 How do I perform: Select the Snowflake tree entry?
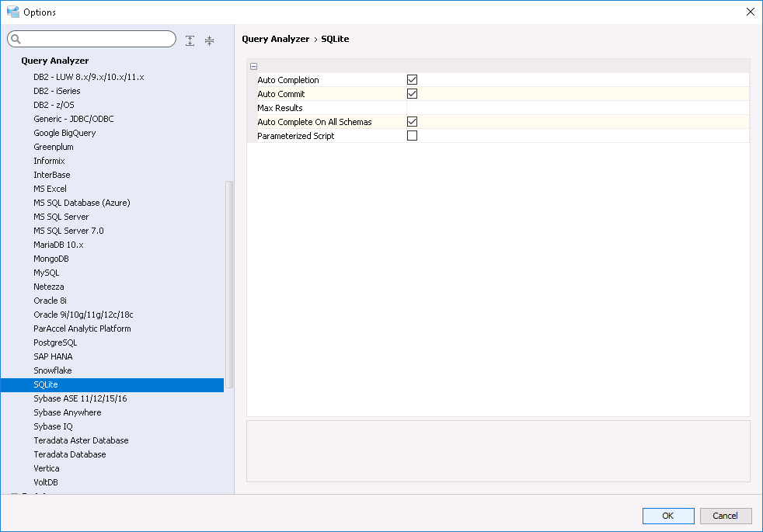53,370
